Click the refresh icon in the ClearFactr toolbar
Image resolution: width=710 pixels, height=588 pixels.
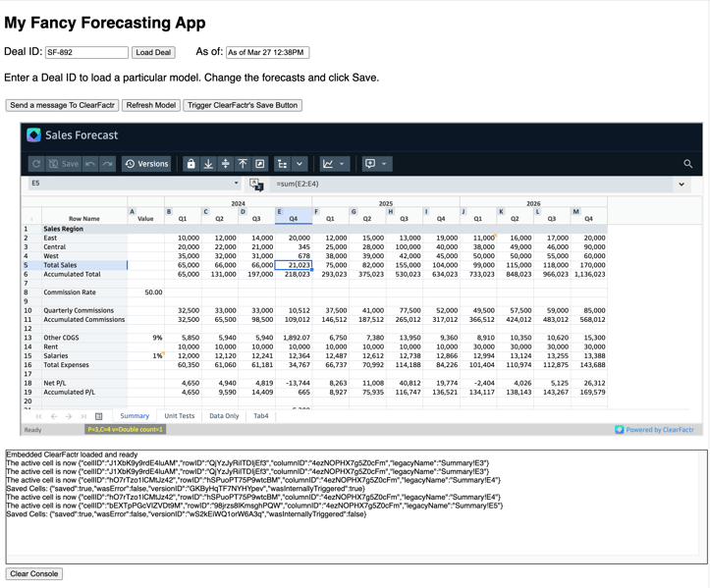pos(36,164)
